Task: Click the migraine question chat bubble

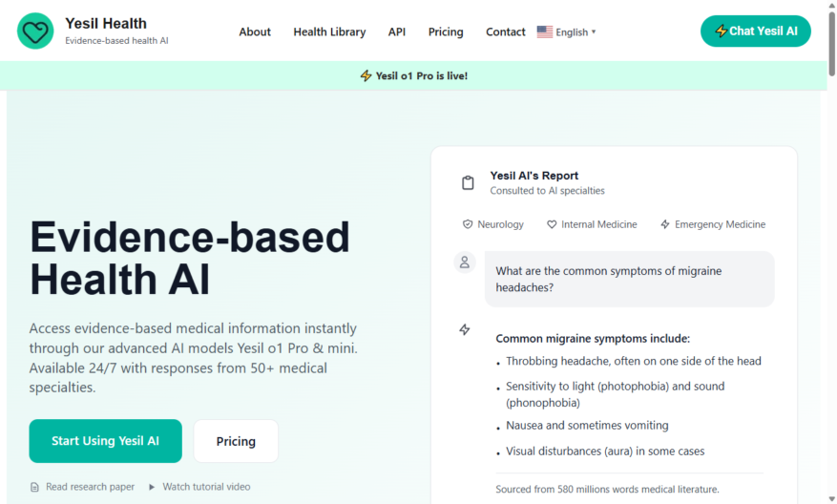Action: 629,280
